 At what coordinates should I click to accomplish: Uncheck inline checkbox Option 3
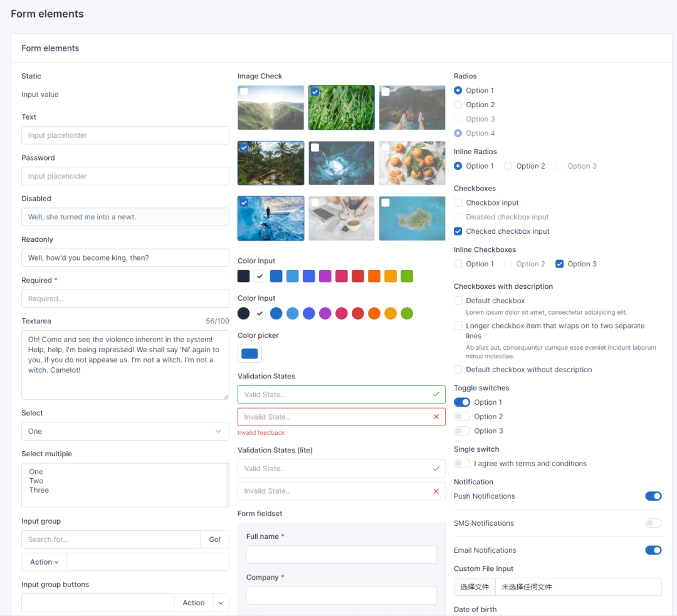(x=560, y=264)
